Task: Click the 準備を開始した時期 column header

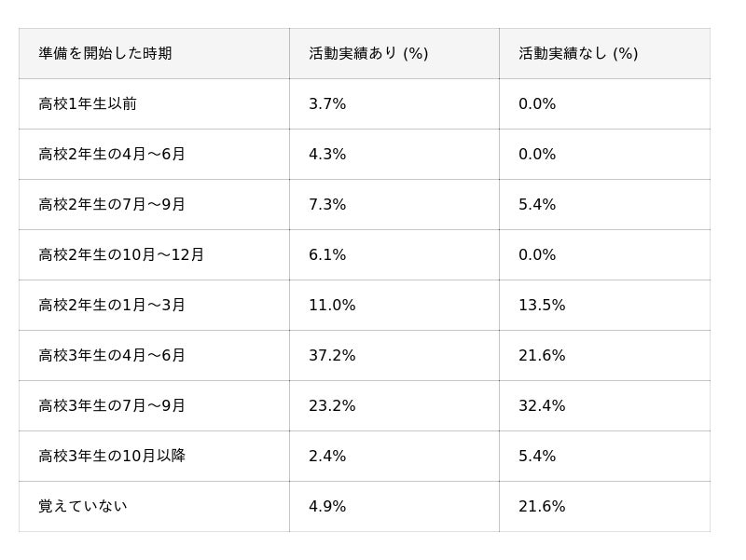Action: click(x=104, y=53)
